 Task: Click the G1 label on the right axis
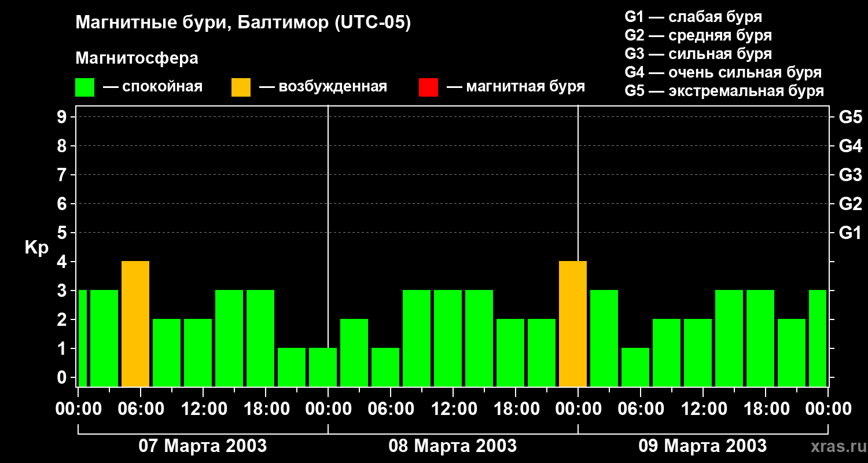point(850,233)
